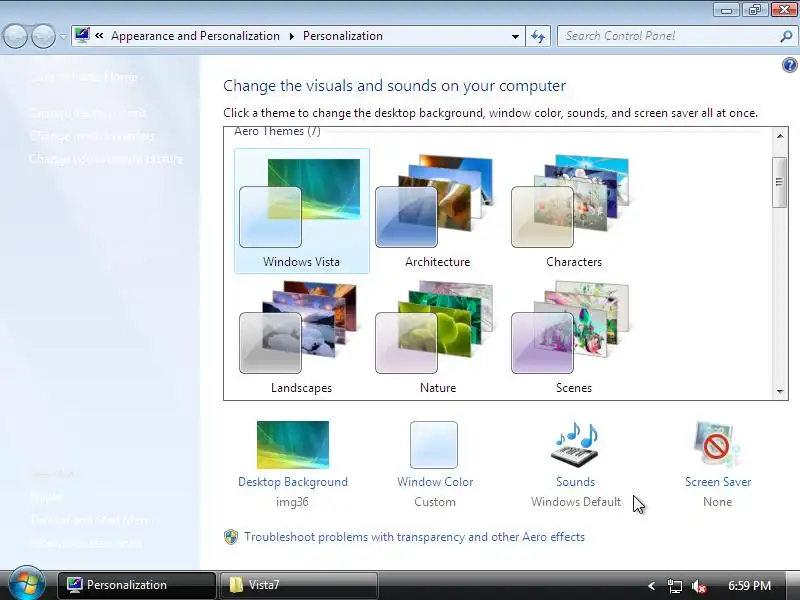Open the Screen Saver icon
800x600 pixels.
click(717, 445)
